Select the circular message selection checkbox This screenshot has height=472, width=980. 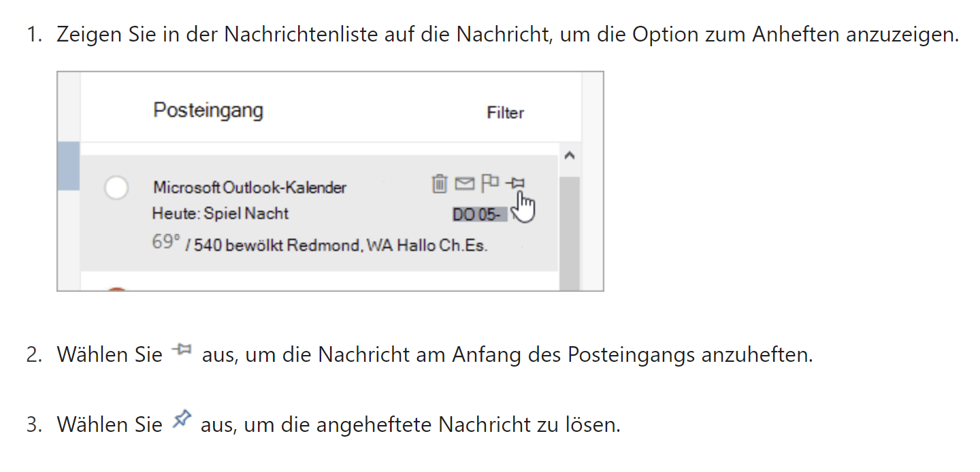tap(118, 186)
